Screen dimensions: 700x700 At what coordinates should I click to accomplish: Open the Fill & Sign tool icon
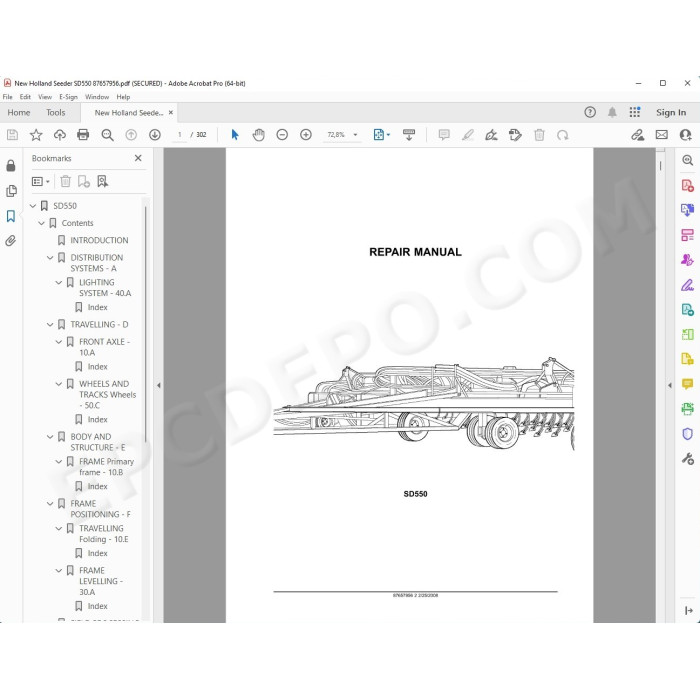(x=688, y=284)
